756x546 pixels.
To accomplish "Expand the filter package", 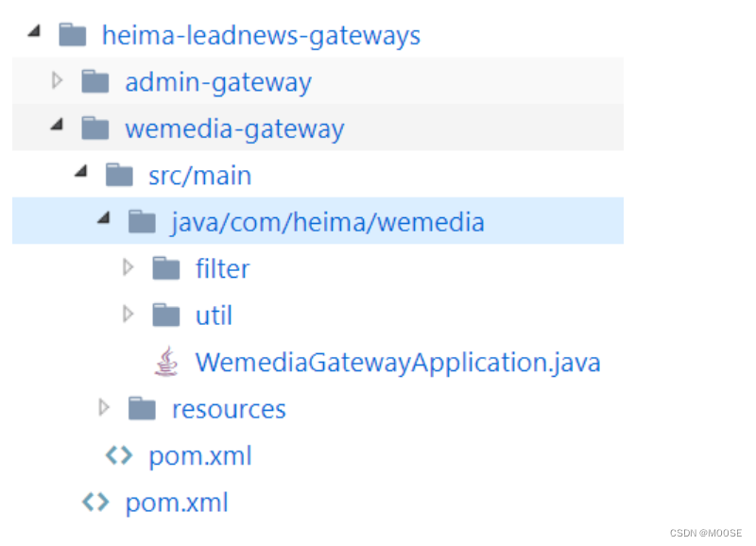I will click(129, 267).
